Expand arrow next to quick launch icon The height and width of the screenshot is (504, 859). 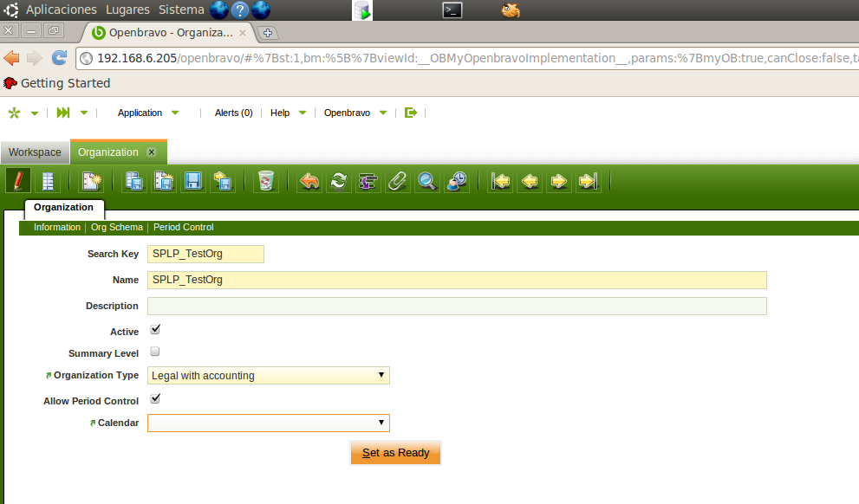pos(84,113)
